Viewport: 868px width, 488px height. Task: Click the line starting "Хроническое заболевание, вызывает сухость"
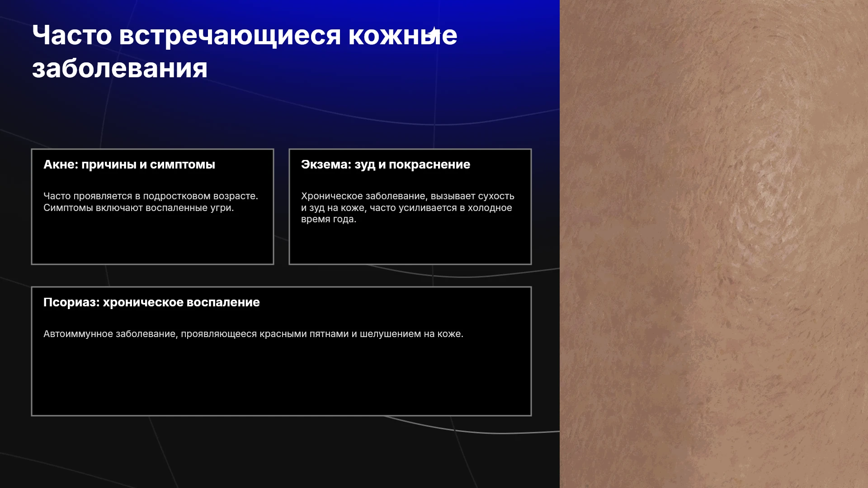pos(407,196)
